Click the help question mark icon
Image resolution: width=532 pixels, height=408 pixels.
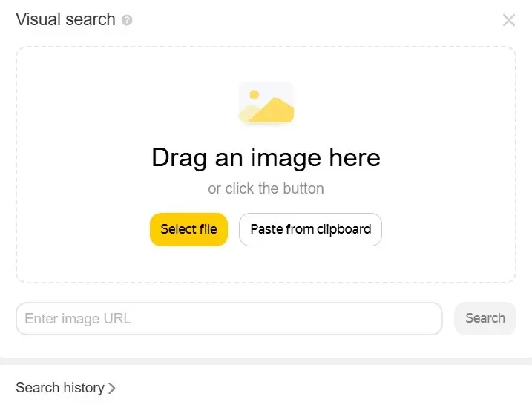pyautogui.click(x=127, y=20)
